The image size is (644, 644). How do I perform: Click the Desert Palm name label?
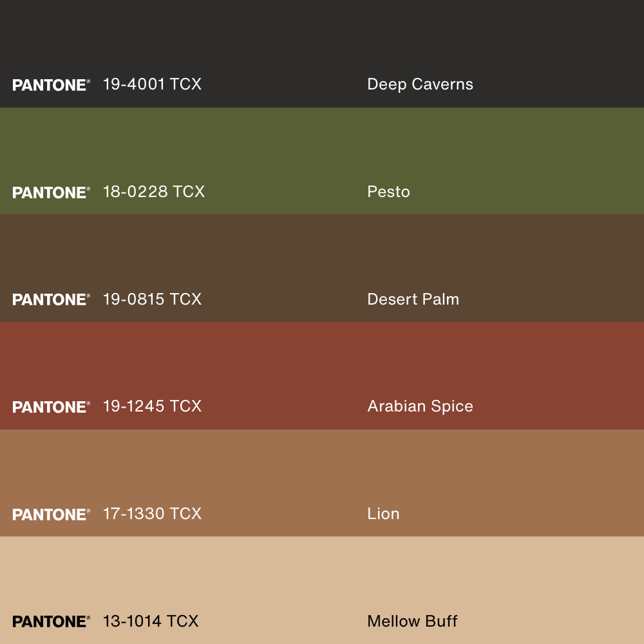pyautogui.click(x=413, y=299)
